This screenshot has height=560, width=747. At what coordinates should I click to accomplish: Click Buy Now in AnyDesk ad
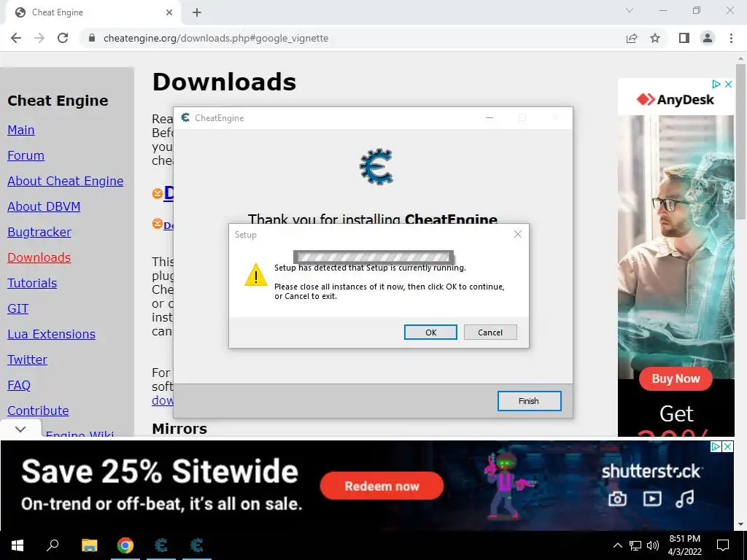pyautogui.click(x=676, y=379)
